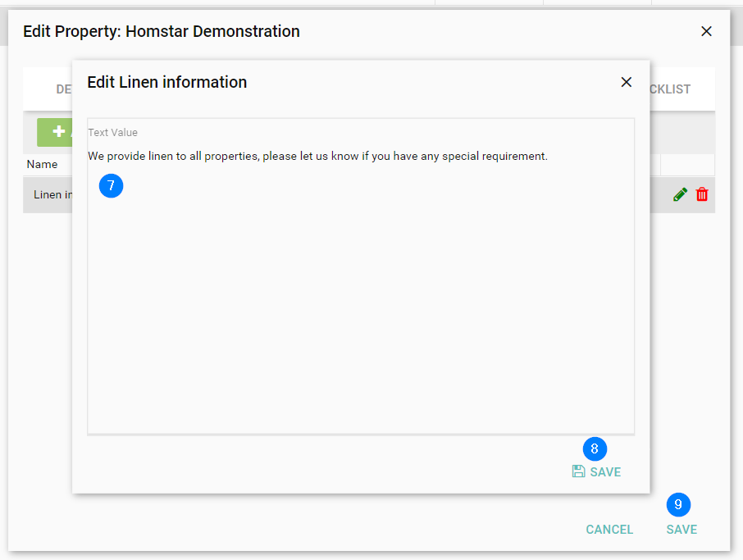This screenshot has height=560, width=743.
Task: Close the Edit Linen information dialog
Action: 627,82
